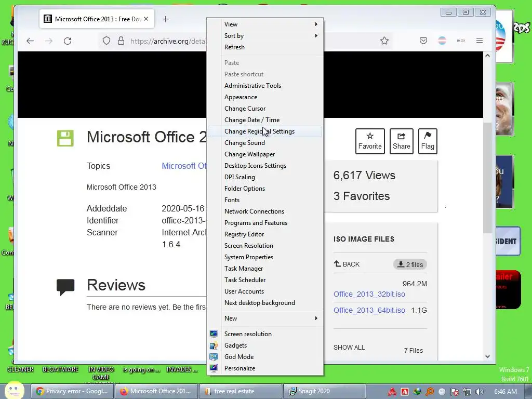
Task: Click the browser Back arrow
Action: point(30,41)
